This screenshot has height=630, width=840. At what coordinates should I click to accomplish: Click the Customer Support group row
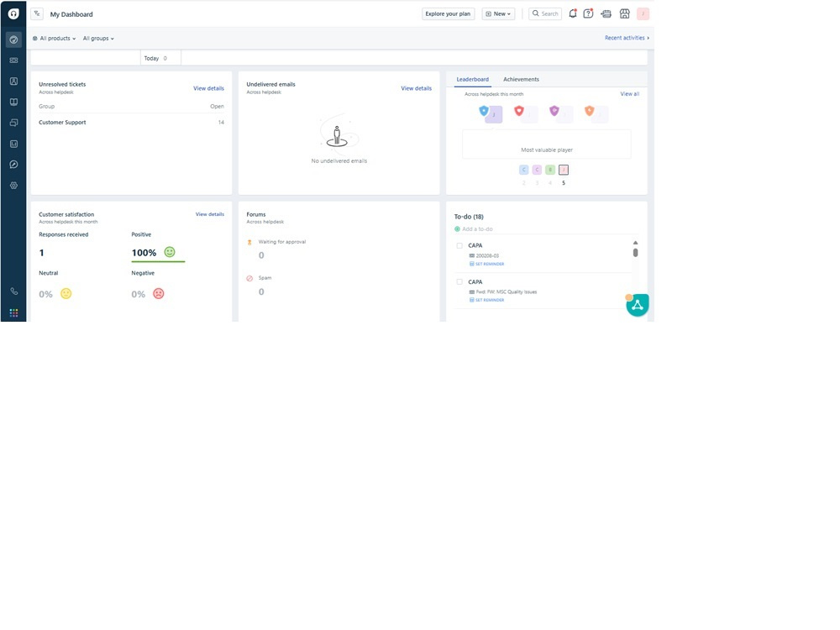click(131, 123)
